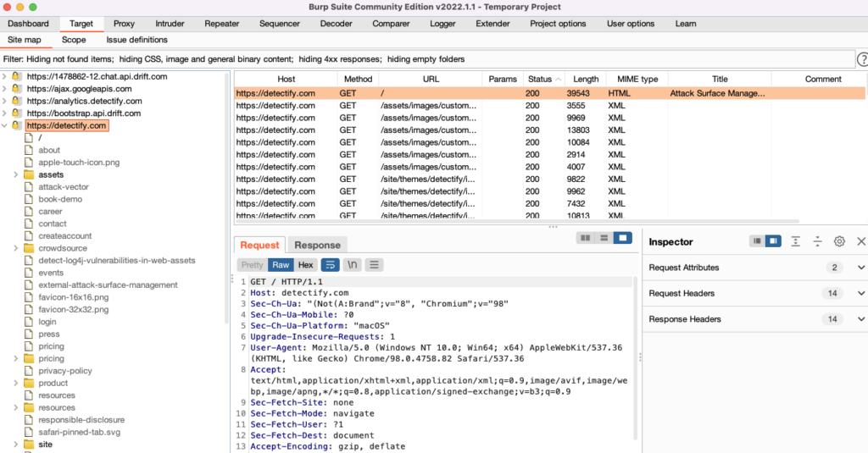Expand the Response Headers section

tap(861, 319)
